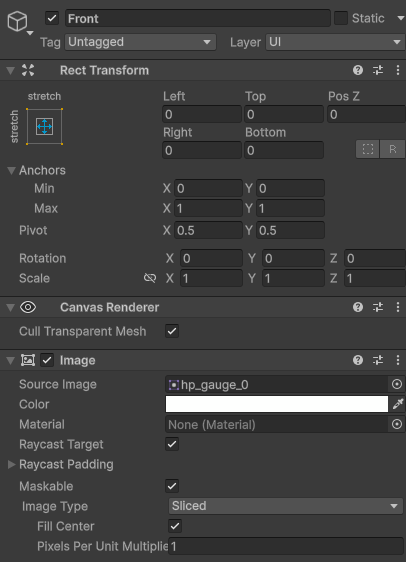Open Image component three-dot menu
This screenshot has height=562, width=406.
tap(398, 360)
